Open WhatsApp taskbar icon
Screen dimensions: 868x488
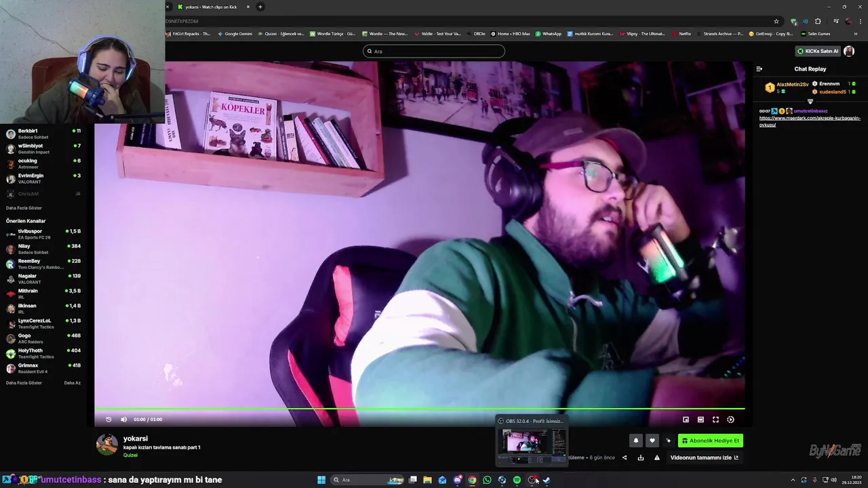tap(487, 480)
